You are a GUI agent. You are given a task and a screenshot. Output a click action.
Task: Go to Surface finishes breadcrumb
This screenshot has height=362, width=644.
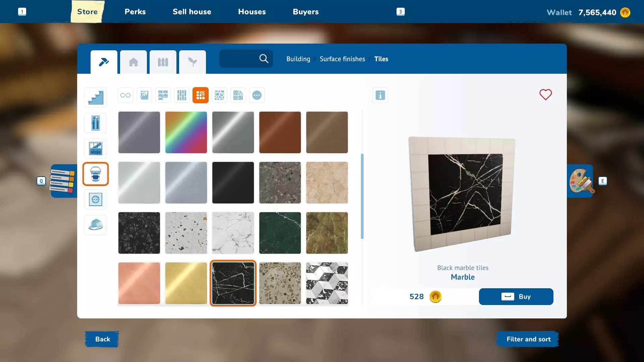tap(342, 59)
